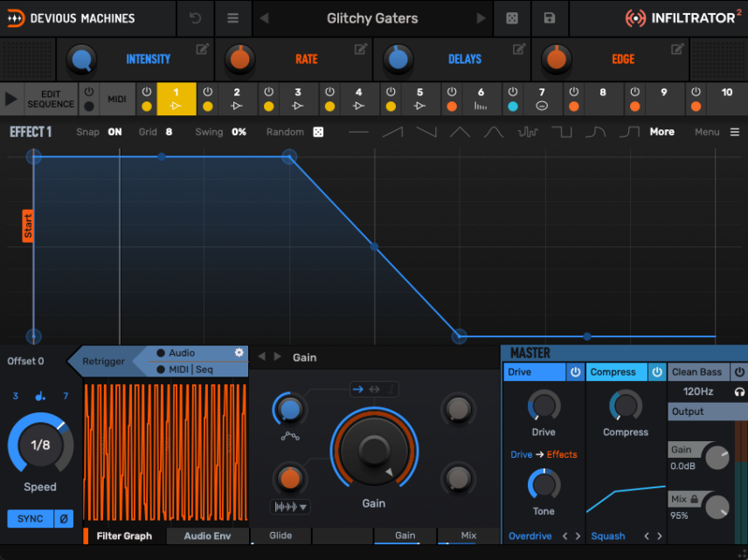Go to the previous preset arrow
The width and height of the screenshot is (748, 560).
[264, 18]
